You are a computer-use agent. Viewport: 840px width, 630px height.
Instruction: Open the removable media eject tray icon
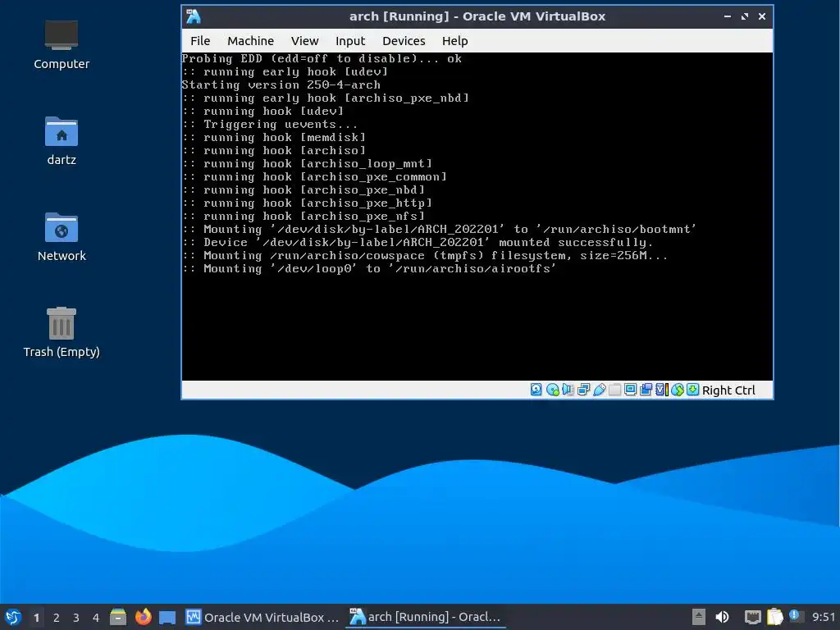(x=699, y=617)
